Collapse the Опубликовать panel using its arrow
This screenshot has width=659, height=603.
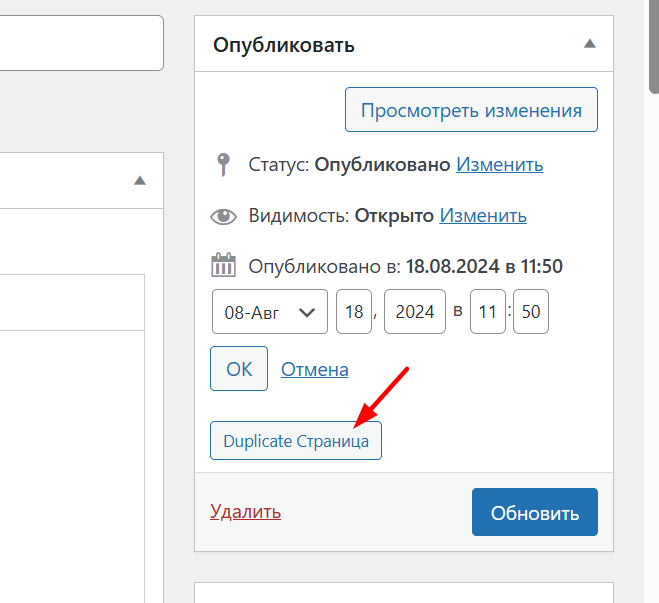point(590,44)
